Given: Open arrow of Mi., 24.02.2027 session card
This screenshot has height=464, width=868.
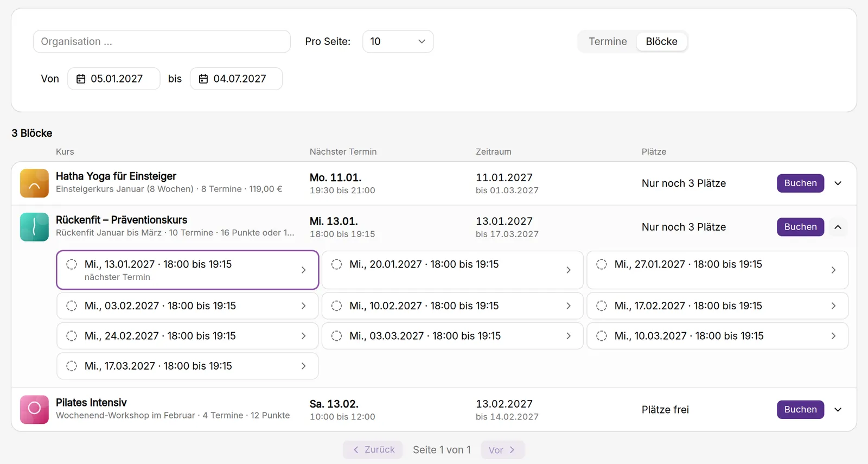Looking at the screenshot, I should [303, 336].
